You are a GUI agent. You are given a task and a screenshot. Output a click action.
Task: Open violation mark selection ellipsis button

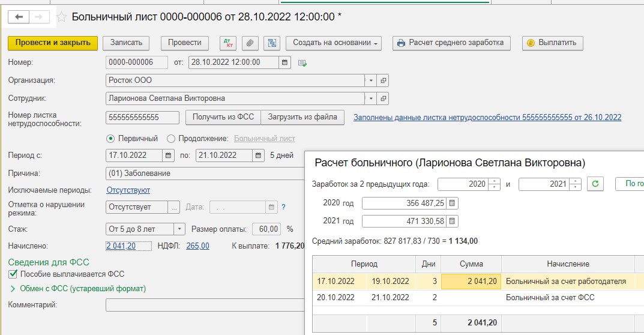[x=174, y=207]
